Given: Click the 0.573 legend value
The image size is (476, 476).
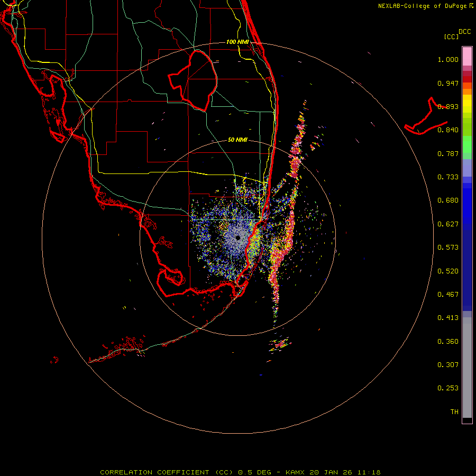Looking at the screenshot, I should [448, 248].
